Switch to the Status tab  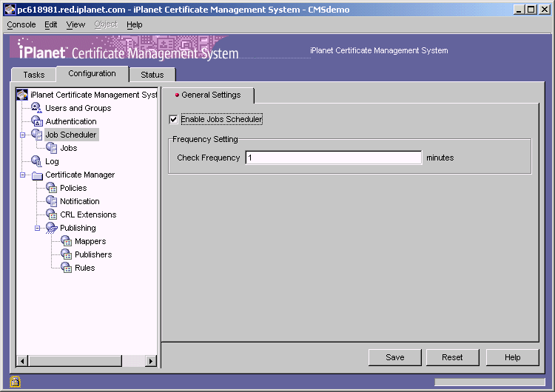152,75
